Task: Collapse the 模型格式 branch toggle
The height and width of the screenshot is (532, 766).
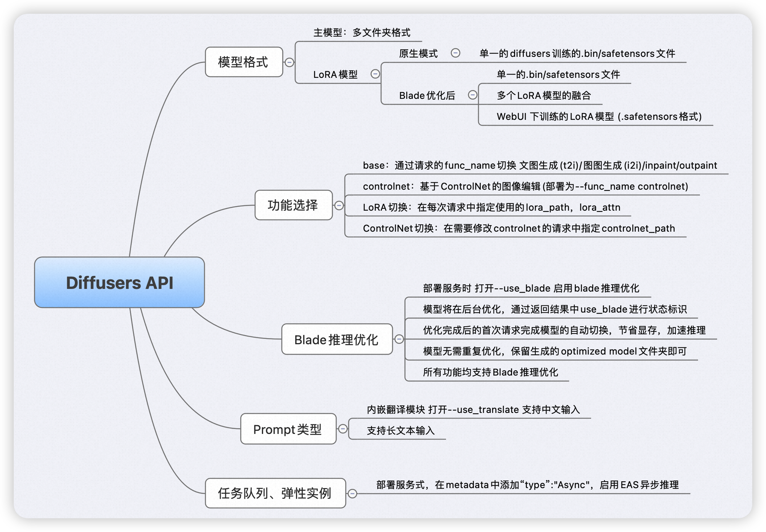Action: [289, 62]
